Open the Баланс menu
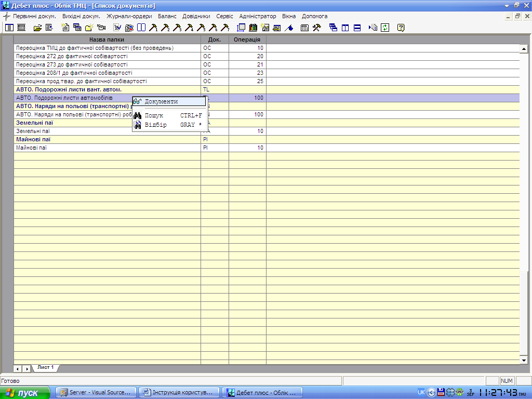Viewport: 532px width, 399px height. pyautogui.click(x=167, y=16)
